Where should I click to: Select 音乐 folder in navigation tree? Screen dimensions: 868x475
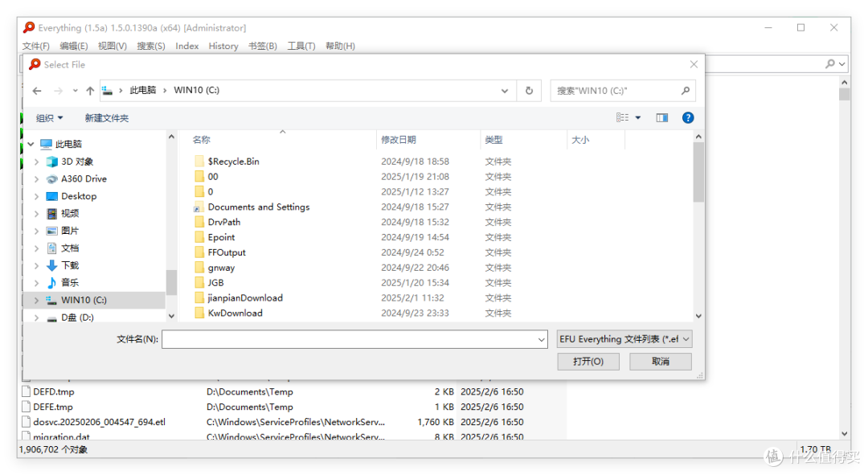pyautogui.click(x=70, y=282)
